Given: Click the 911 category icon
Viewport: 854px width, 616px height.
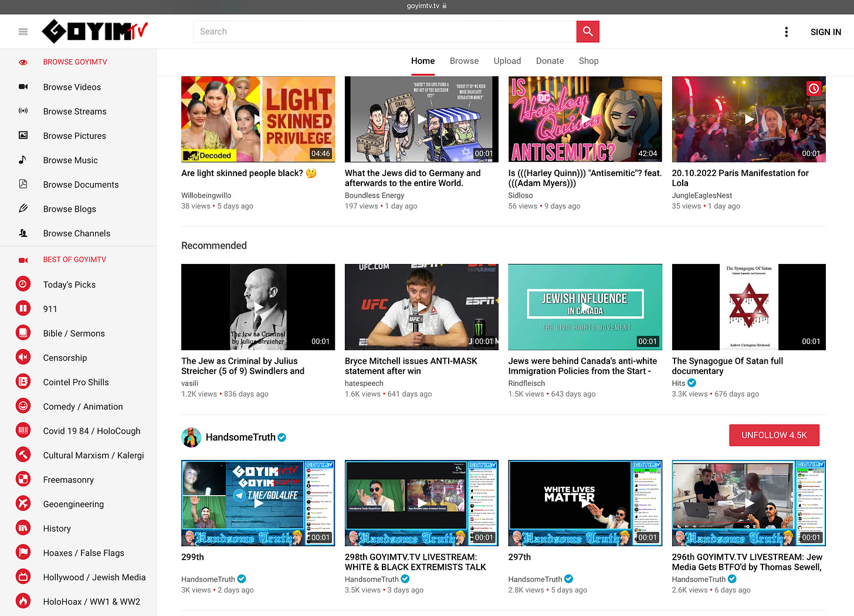Looking at the screenshot, I should click(x=23, y=309).
